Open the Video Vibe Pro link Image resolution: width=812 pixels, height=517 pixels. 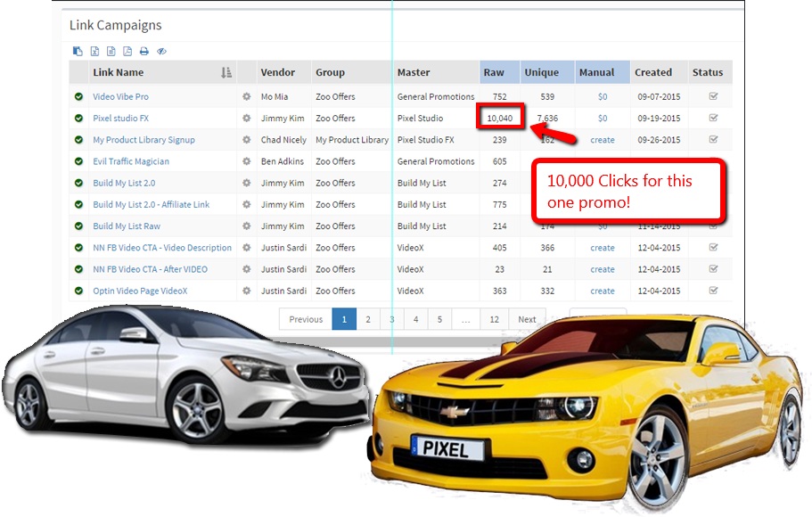120,96
